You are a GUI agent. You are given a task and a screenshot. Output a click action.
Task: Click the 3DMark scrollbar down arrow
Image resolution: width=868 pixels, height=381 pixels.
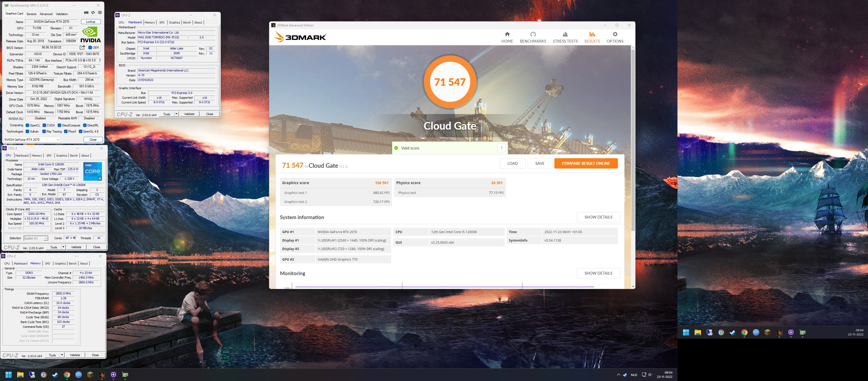click(x=633, y=287)
